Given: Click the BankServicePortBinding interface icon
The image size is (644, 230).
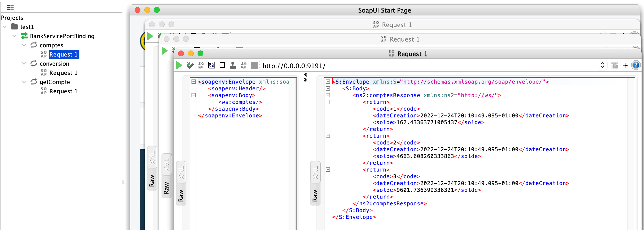Looking at the screenshot, I should (24, 36).
